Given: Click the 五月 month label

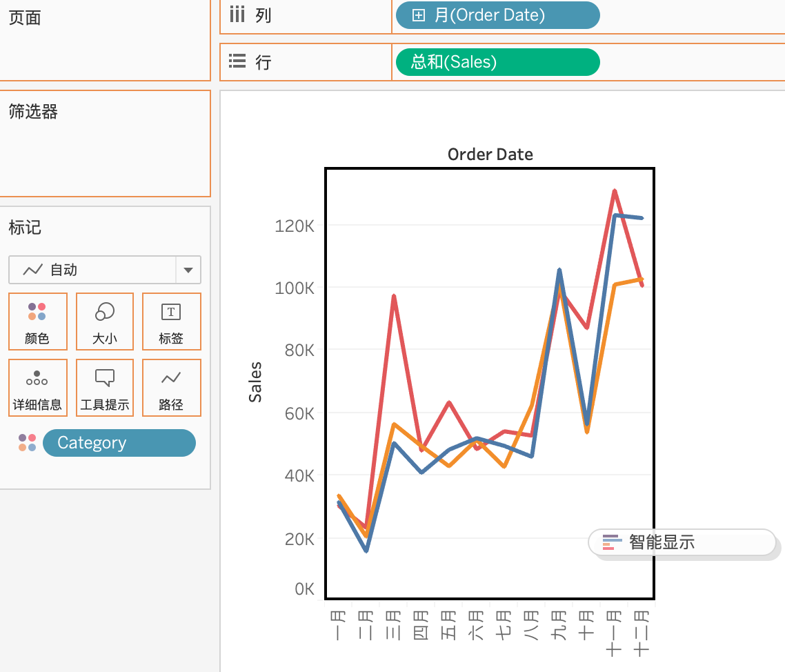Looking at the screenshot, I should pyautogui.click(x=448, y=626).
